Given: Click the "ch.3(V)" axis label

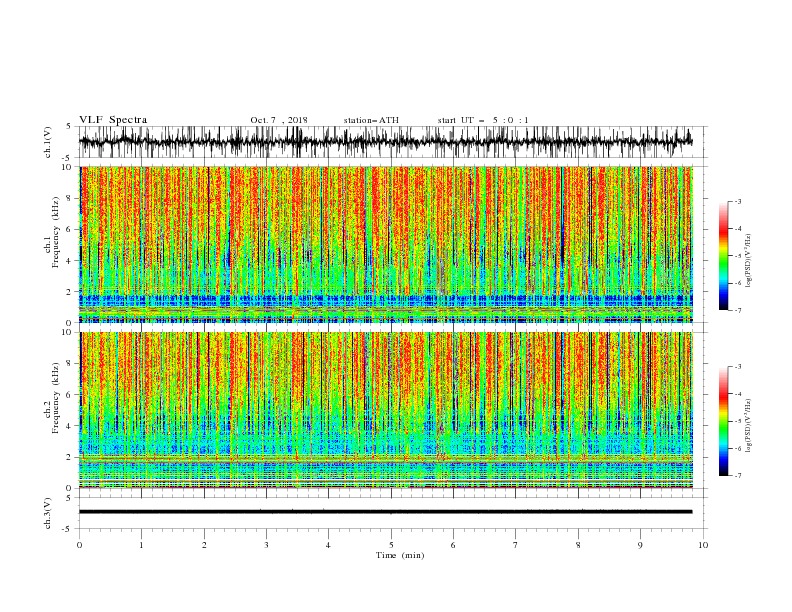Looking at the screenshot, I should [48, 513].
